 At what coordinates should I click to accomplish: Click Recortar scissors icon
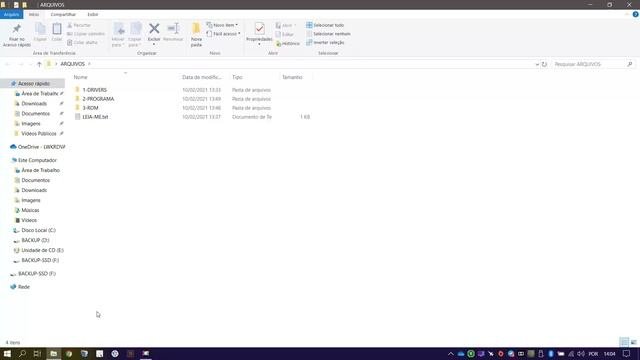pyautogui.click(x=70, y=25)
